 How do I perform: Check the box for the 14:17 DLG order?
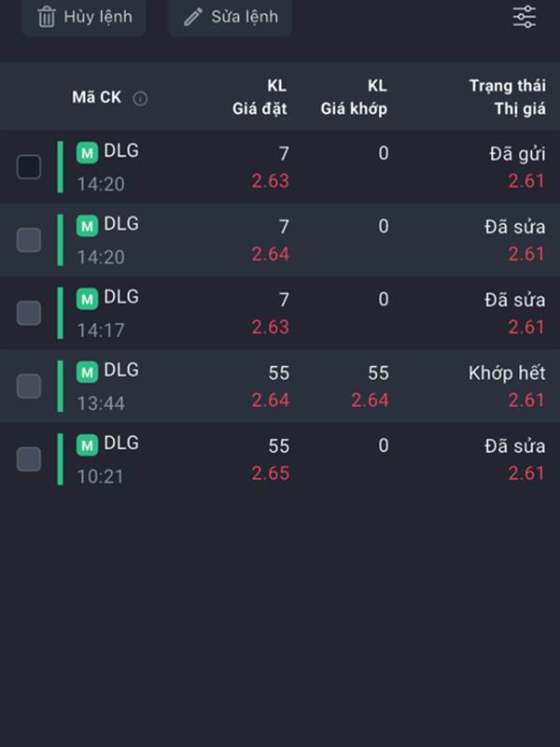coord(29,313)
